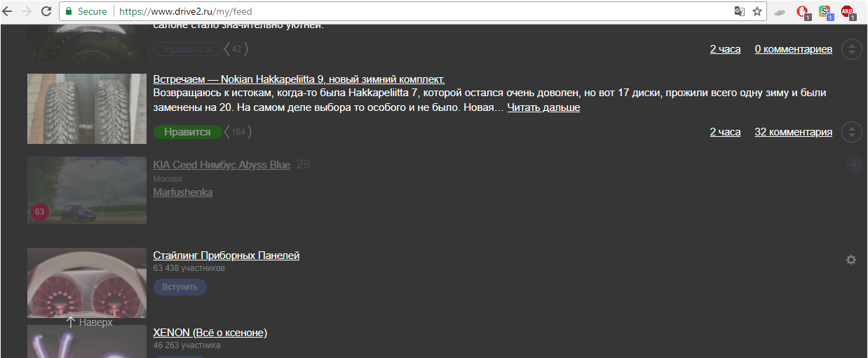868x358 pixels.
Task: Click the red Opera-style extension icon
Action: pos(803,11)
